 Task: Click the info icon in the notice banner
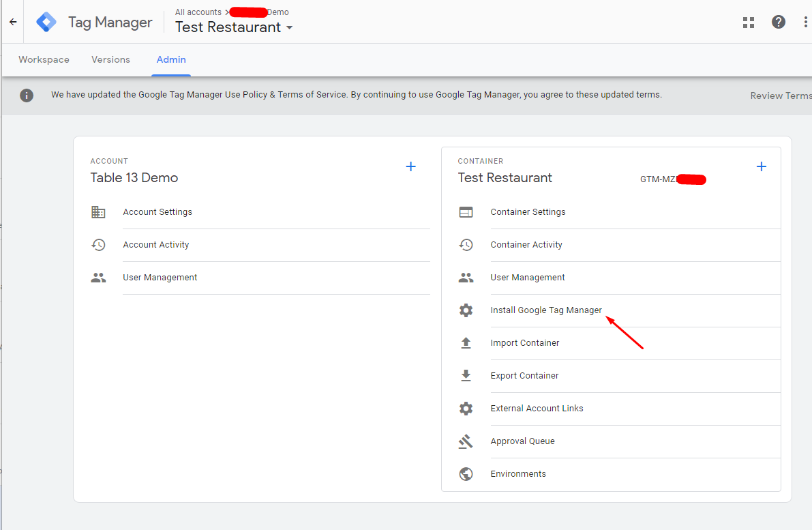(27, 95)
